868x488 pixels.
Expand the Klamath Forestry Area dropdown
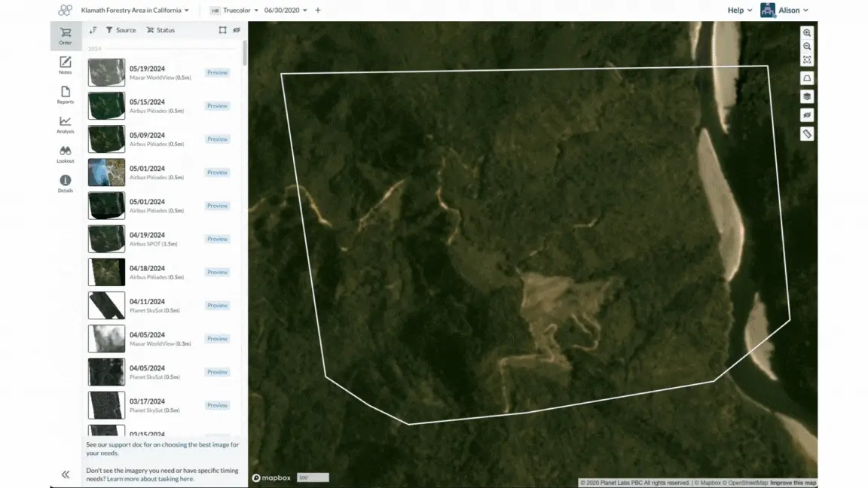click(x=135, y=10)
